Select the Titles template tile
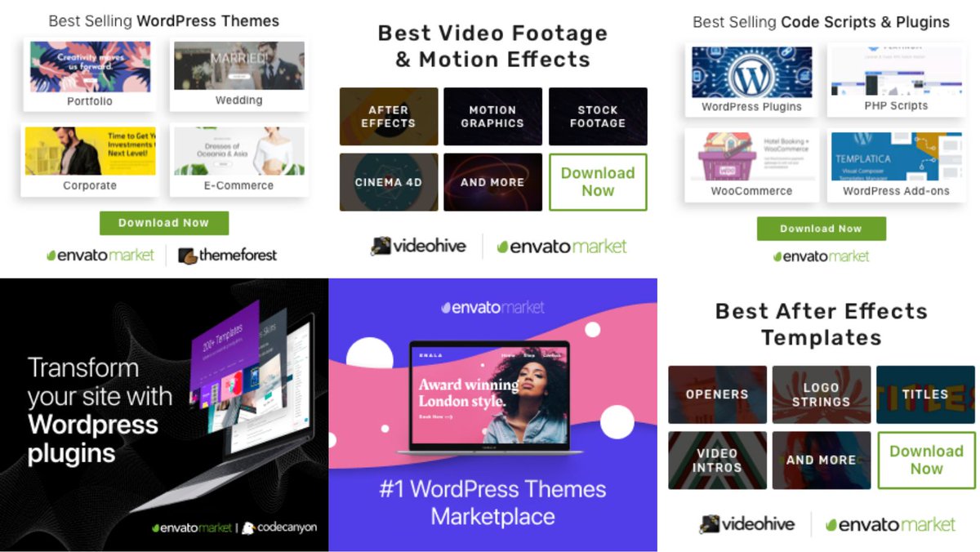This screenshot has width=980, height=552. coord(925,394)
